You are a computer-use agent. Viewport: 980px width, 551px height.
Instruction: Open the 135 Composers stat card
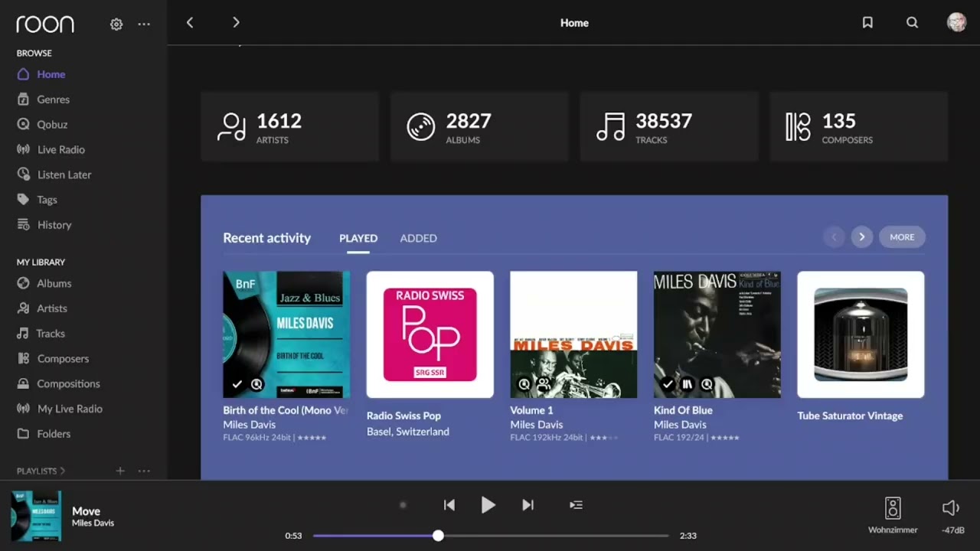pos(859,126)
